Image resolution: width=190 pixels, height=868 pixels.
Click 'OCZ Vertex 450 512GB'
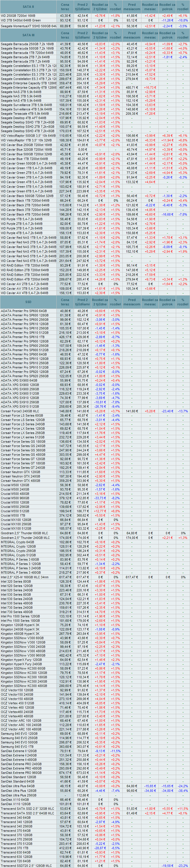coord(17,703)
